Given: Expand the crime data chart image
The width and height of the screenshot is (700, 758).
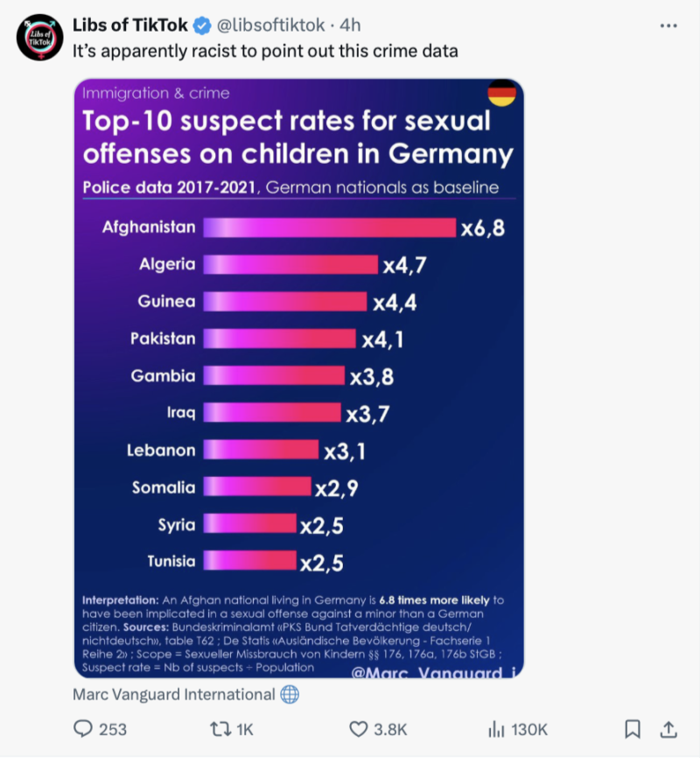Looking at the screenshot, I should coord(298,378).
